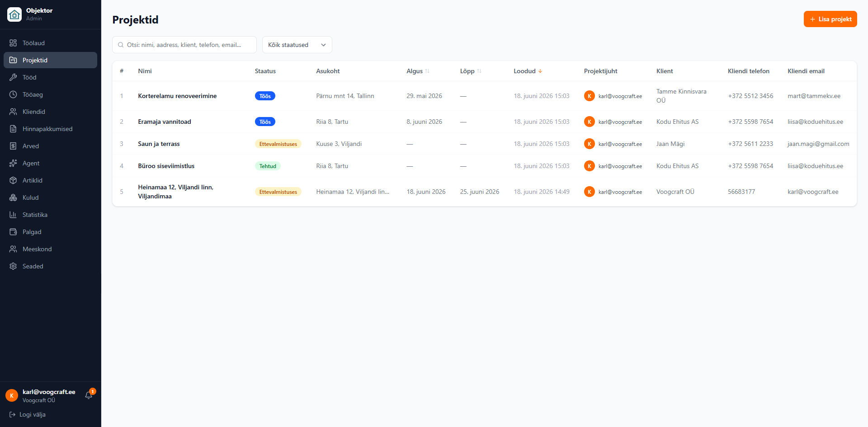Image resolution: width=868 pixels, height=427 pixels.
Task: Click the Palgad wallet icon
Action: pyautogui.click(x=13, y=232)
